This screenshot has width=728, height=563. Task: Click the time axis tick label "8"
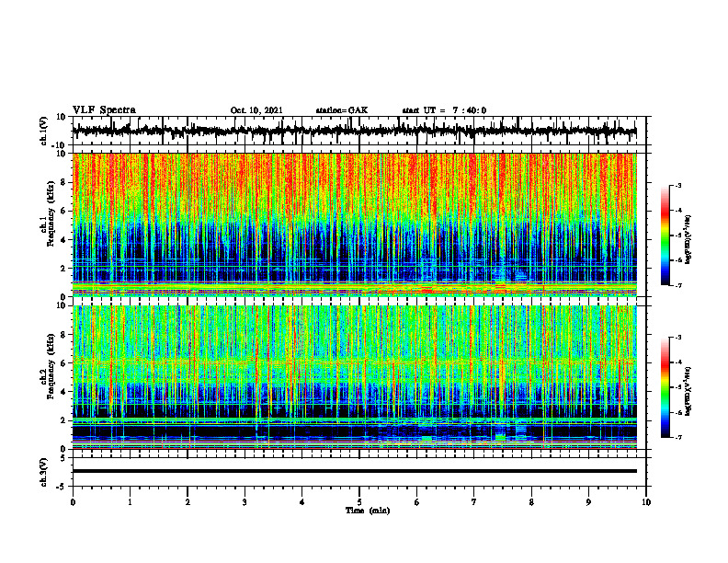tap(531, 502)
